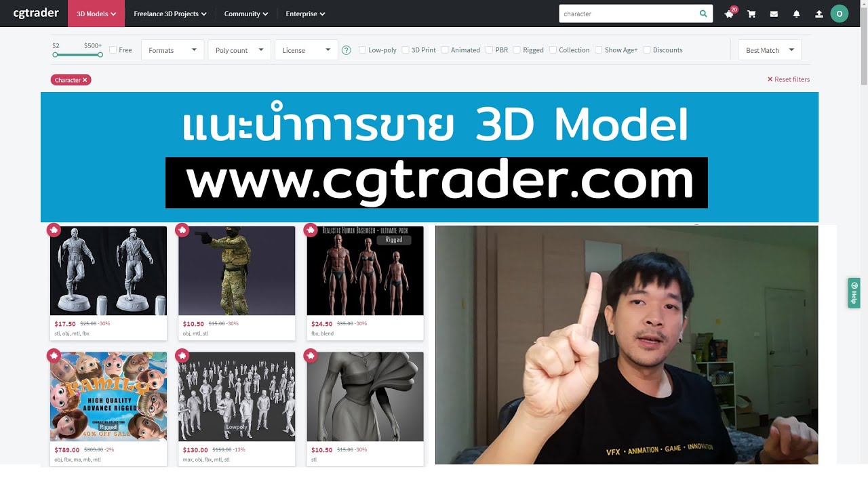Click the upload model icon
The width and height of the screenshot is (868, 488).
tap(819, 14)
